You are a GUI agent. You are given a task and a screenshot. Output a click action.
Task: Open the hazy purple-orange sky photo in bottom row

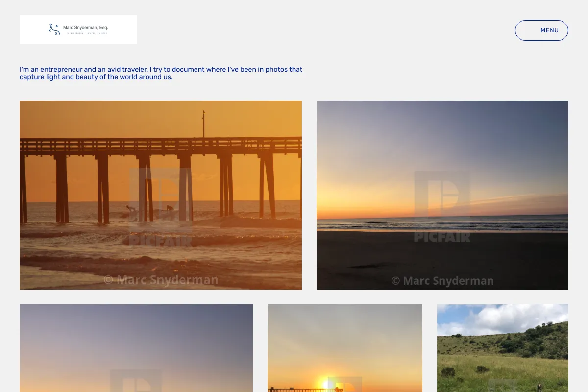tap(136, 348)
